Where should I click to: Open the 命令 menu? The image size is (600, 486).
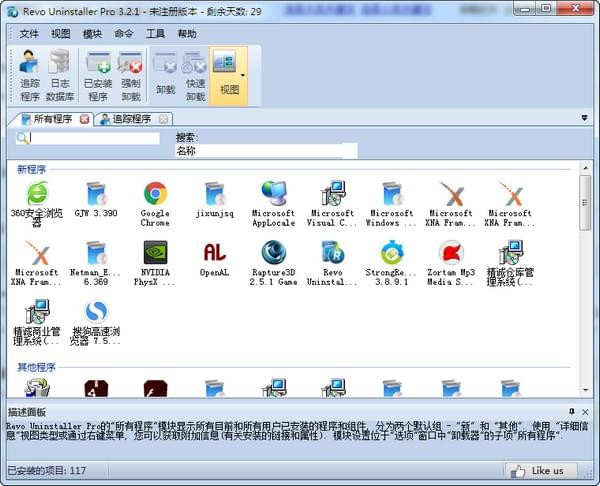(x=124, y=34)
